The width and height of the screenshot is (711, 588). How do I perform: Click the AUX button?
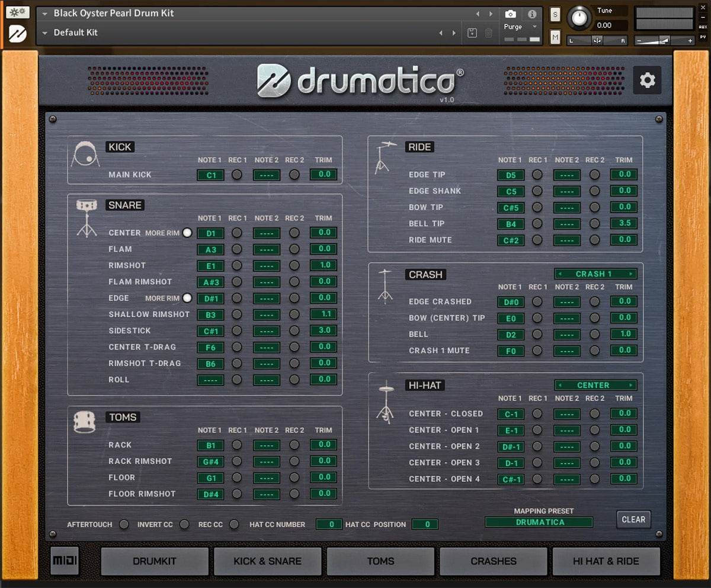click(703, 27)
